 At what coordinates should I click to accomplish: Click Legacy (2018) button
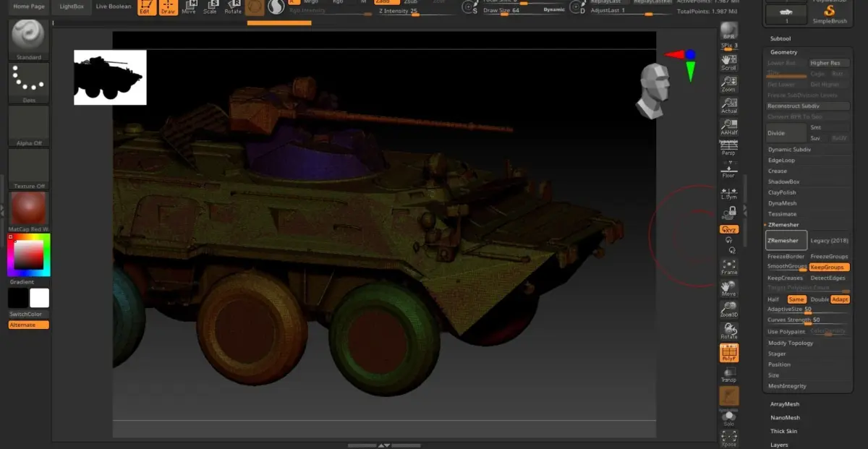click(829, 240)
